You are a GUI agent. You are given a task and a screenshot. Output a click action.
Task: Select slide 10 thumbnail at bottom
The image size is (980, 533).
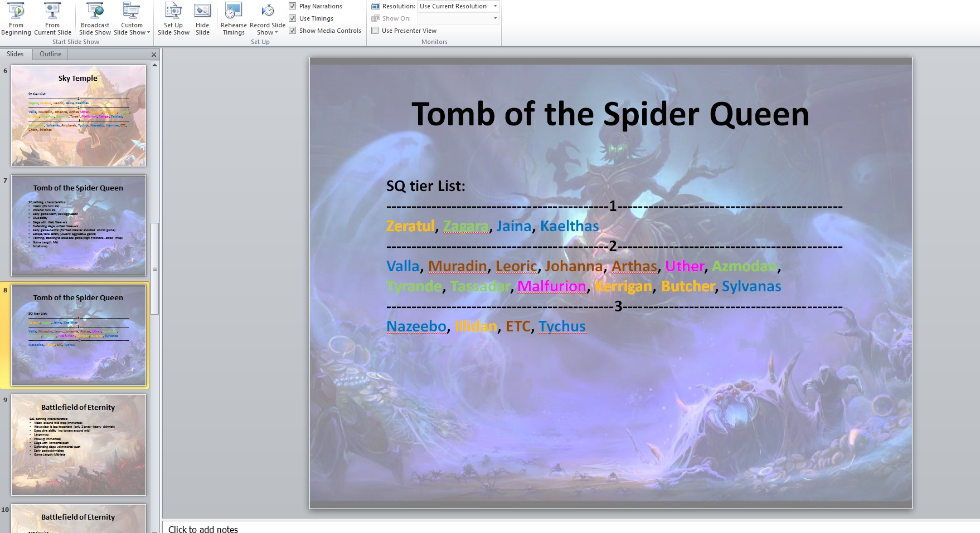pyautogui.click(x=79, y=519)
